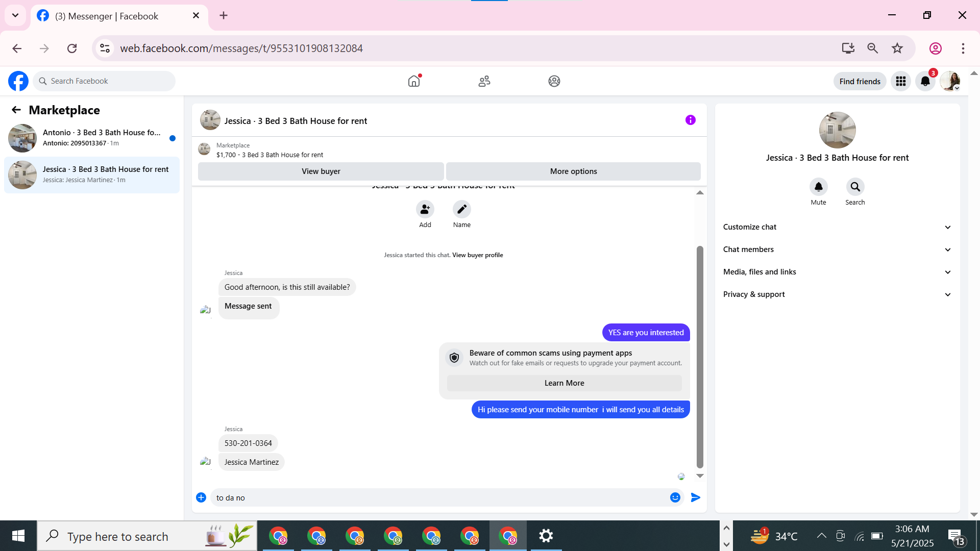Click Learn More on scam warning
The height and width of the screenshot is (551, 980).
click(564, 383)
